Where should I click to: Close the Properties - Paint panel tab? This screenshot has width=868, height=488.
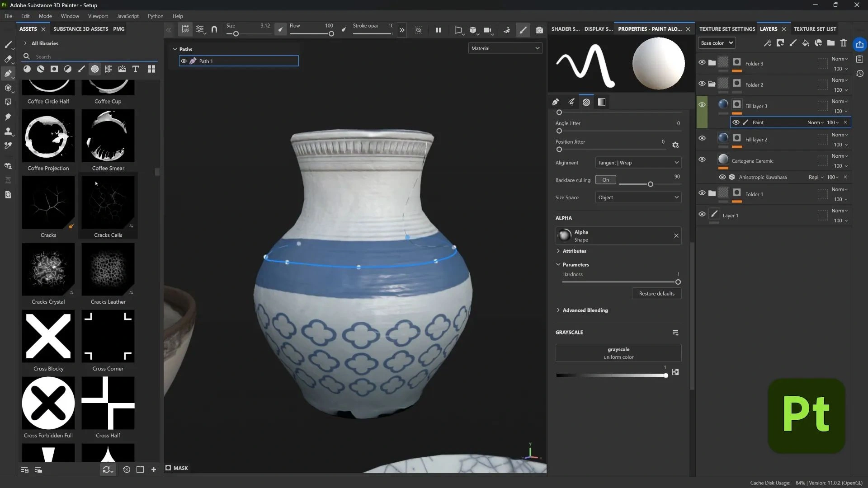coord(688,29)
